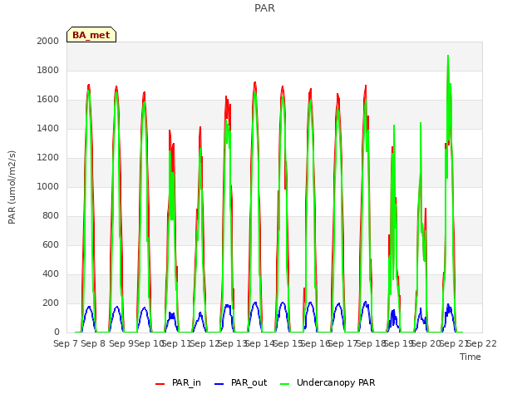The width and height of the screenshot is (532, 399).
Task: Click the Sep 7 x-axis label
Action: [x=66, y=343]
